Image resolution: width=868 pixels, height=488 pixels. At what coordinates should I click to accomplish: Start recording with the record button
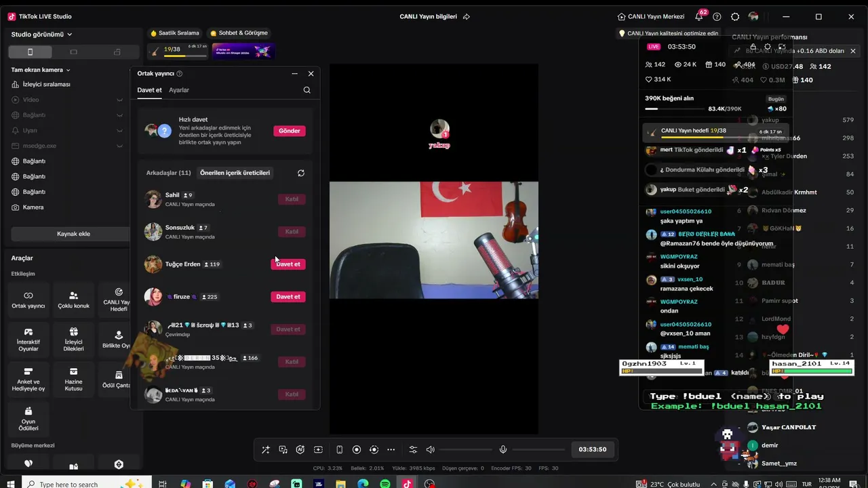click(x=357, y=449)
